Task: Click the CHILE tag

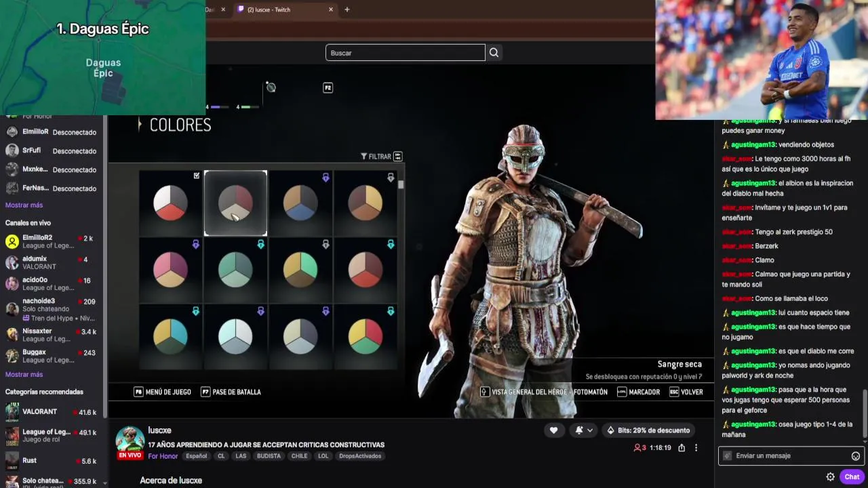Action: (299, 456)
